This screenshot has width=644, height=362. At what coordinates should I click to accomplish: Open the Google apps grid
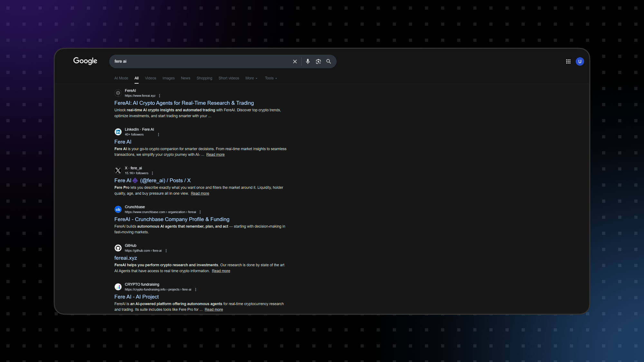pos(568,61)
